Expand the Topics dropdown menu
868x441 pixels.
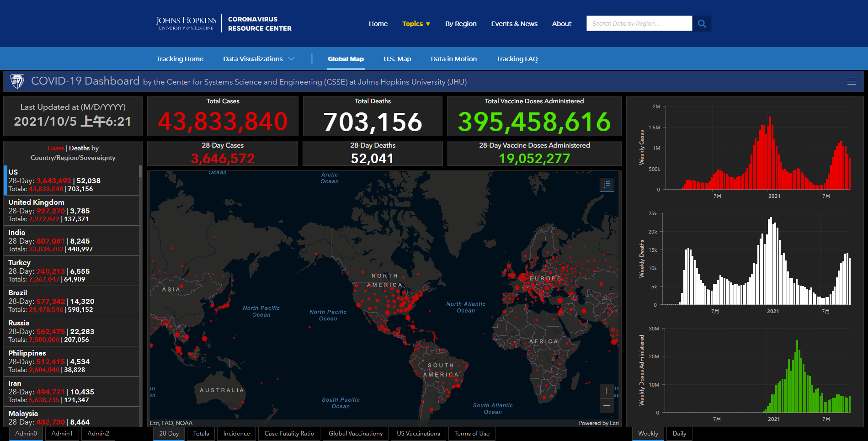click(416, 24)
